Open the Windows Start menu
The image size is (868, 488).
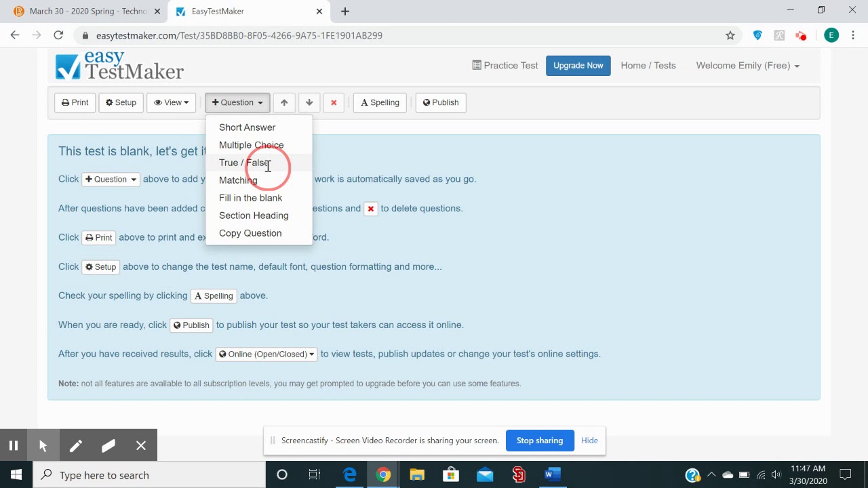16,475
